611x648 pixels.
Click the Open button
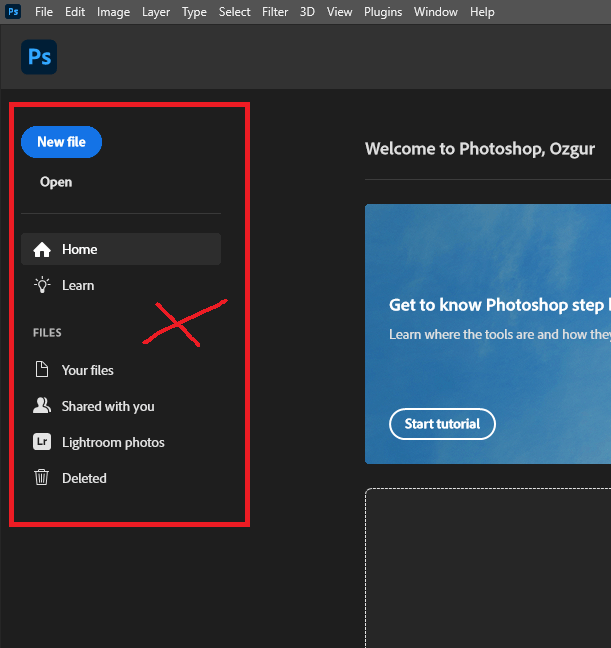[x=56, y=182]
